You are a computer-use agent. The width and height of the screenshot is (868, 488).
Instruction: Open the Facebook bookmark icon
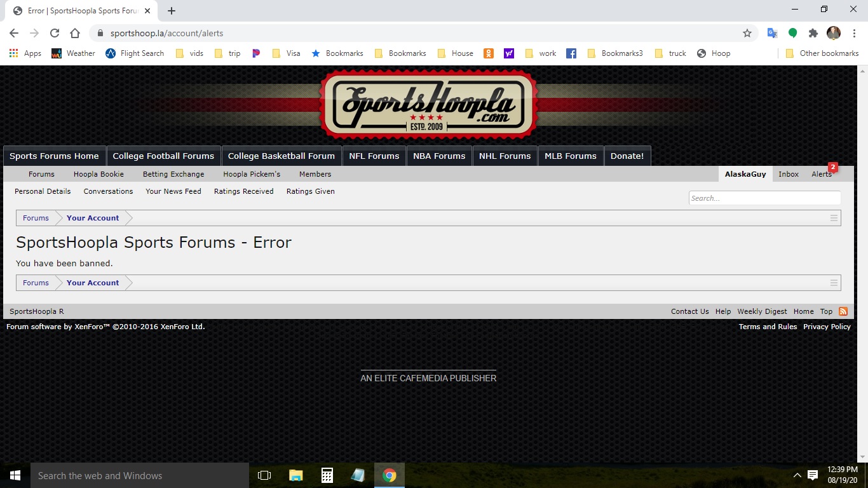(571, 53)
